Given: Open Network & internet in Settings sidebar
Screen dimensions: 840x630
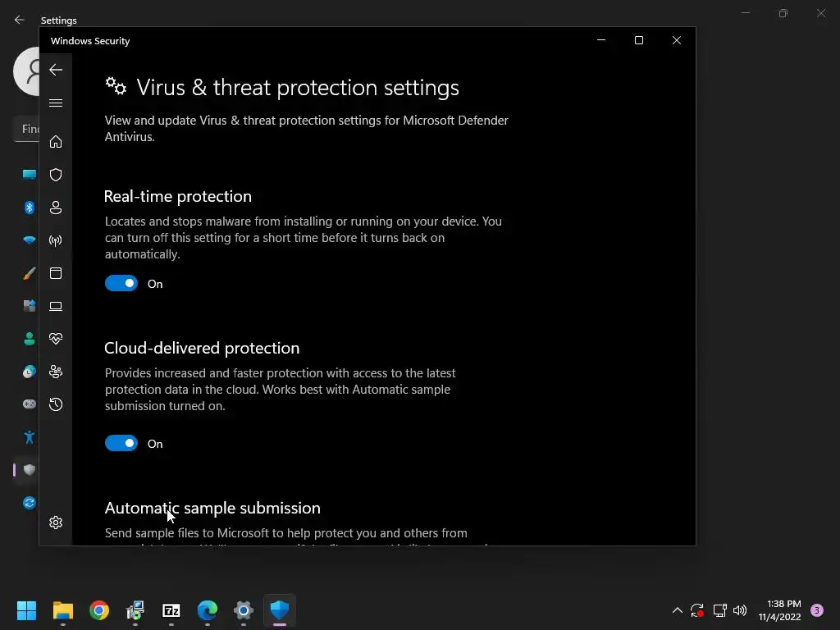Looking at the screenshot, I should (29, 240).
